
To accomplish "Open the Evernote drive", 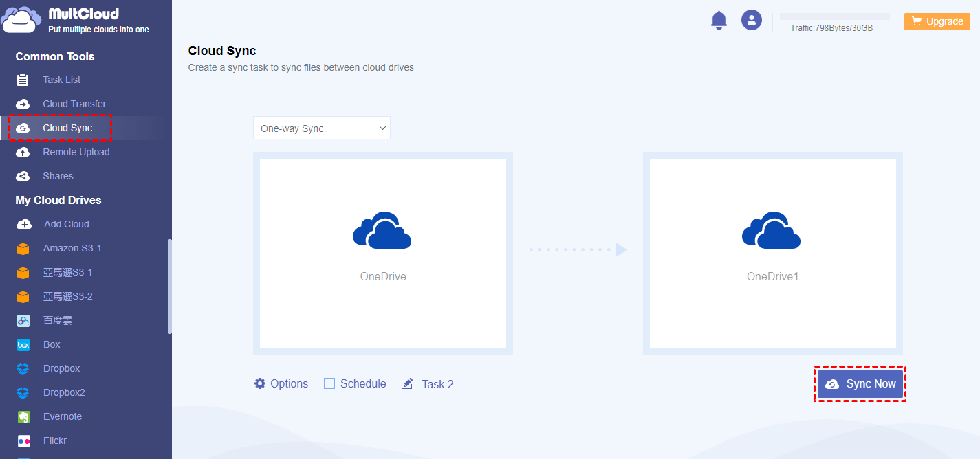I will coord(63,416).
